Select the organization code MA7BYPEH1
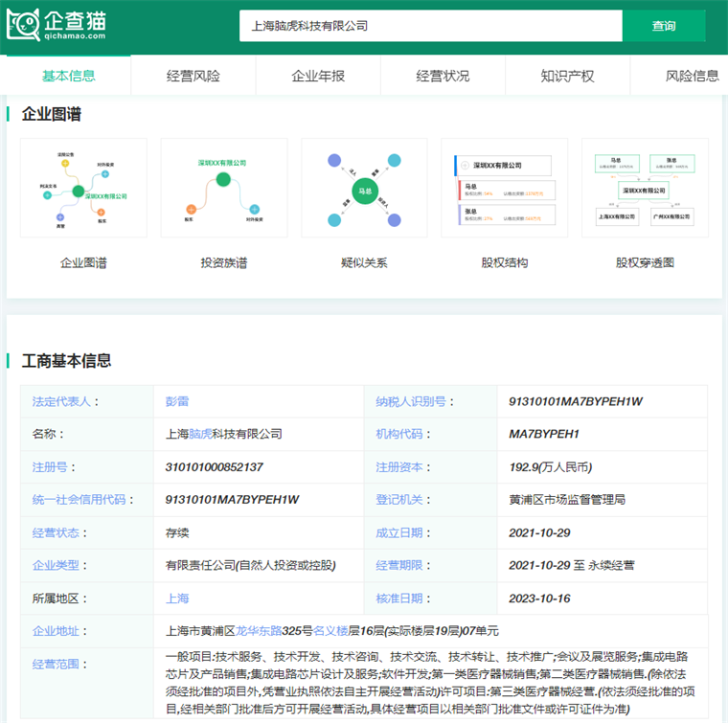 [544, 434]
